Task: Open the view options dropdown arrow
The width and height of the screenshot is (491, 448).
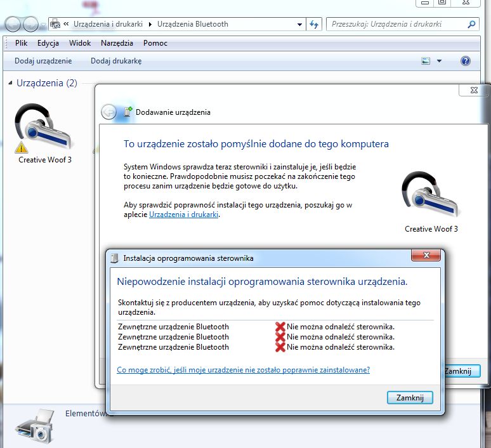Action: click(x=439, y=61)
